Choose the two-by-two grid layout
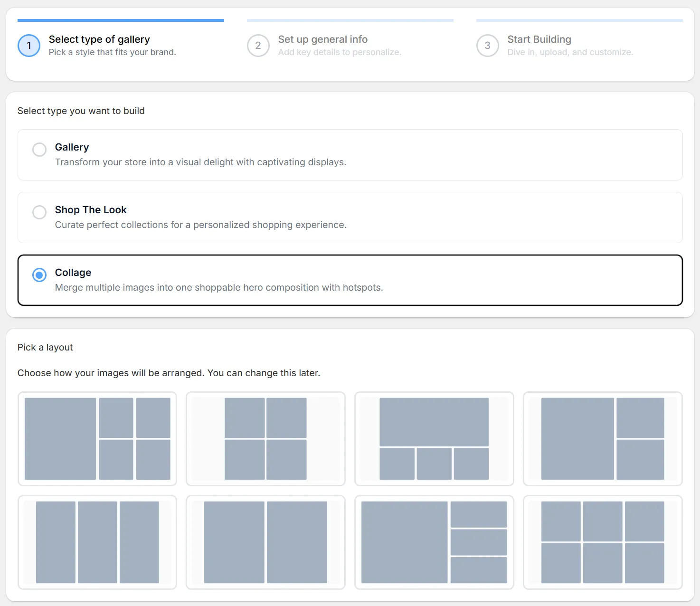The width and height of the screenshot is (700, 606). (x=265, y=439)
